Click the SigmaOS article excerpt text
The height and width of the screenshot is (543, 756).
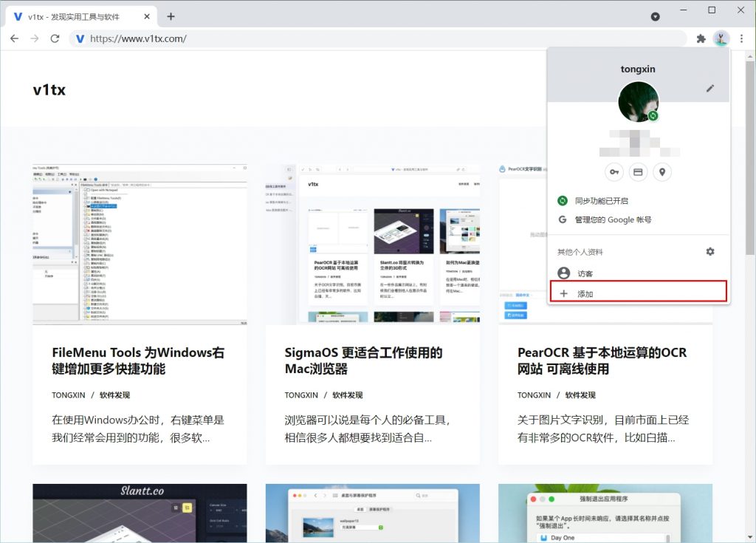coord(368,428)
